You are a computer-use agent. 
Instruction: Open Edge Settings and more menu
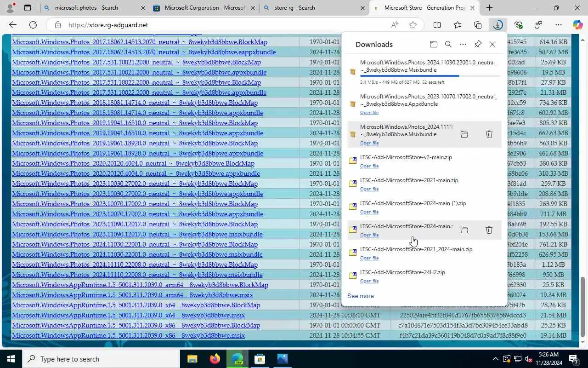[x=559, y=25]
